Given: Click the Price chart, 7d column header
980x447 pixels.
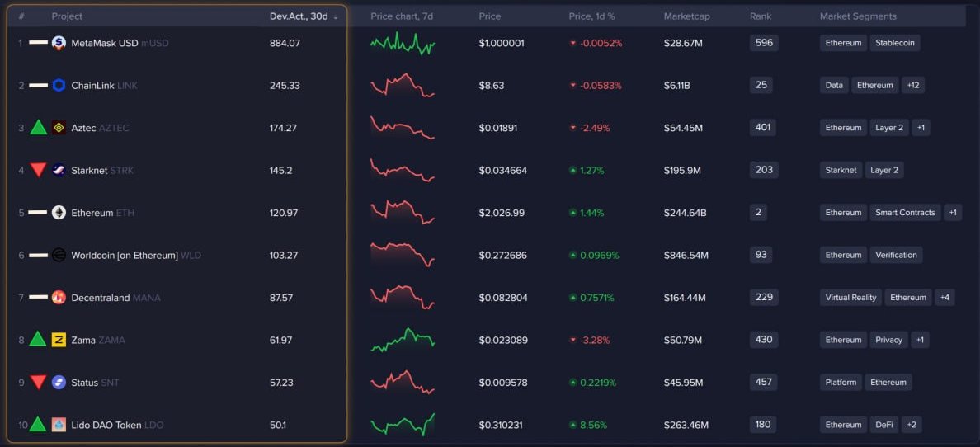Looking at the screenshot, I should pos(402,16).
